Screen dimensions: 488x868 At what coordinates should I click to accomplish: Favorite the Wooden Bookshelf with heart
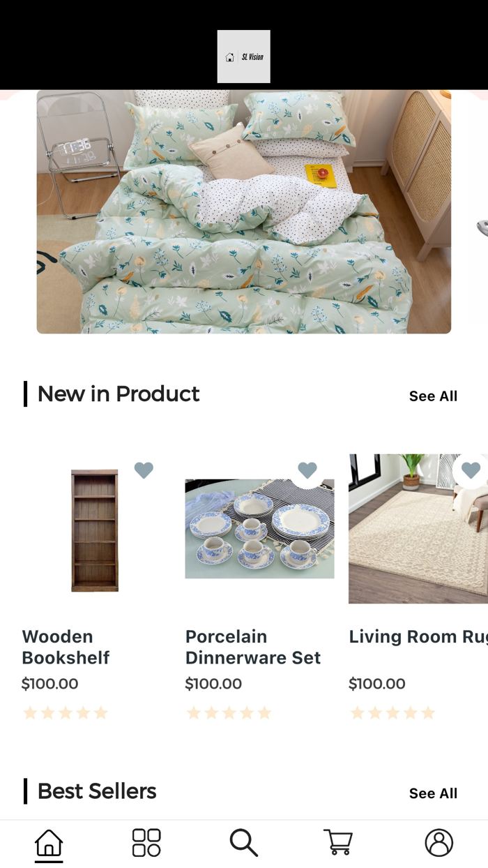[x=144, y=470]
